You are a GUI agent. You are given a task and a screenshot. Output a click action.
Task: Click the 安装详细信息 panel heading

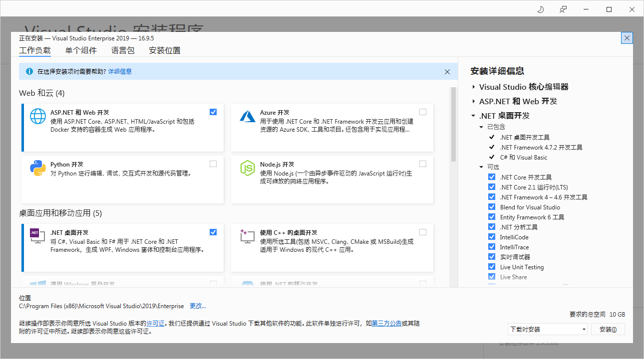497,71
